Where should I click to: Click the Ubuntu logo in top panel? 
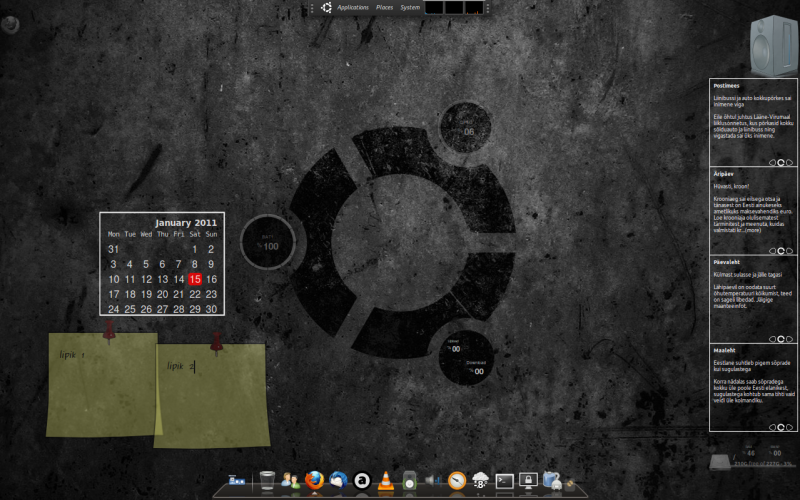coord(327,7)
